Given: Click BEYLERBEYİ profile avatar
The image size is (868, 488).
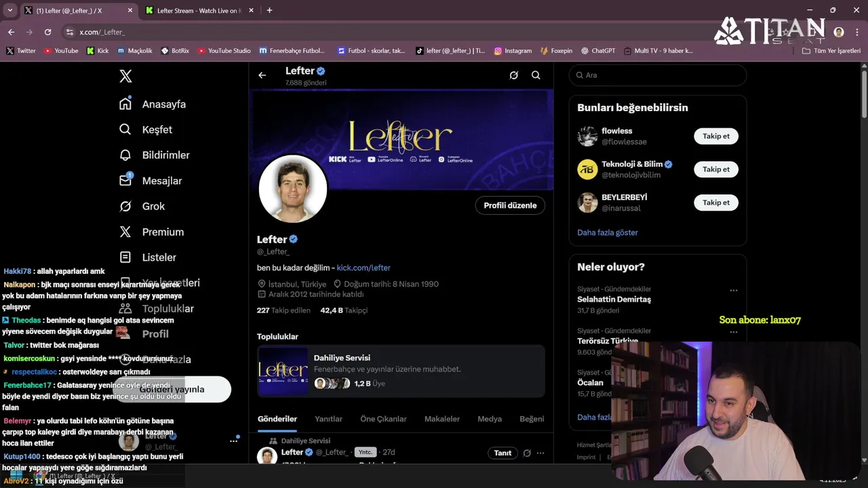Looking at the screenshot, I should 587,203.
